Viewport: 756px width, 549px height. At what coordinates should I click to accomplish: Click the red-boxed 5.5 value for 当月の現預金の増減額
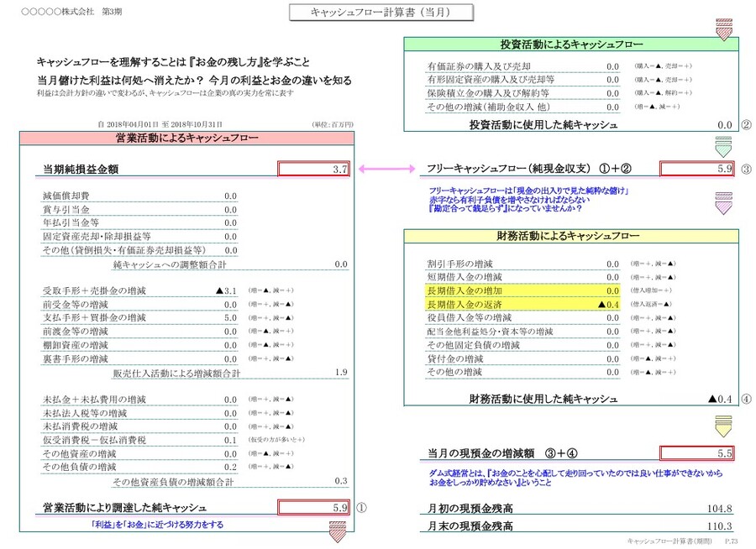click(696, 453)
